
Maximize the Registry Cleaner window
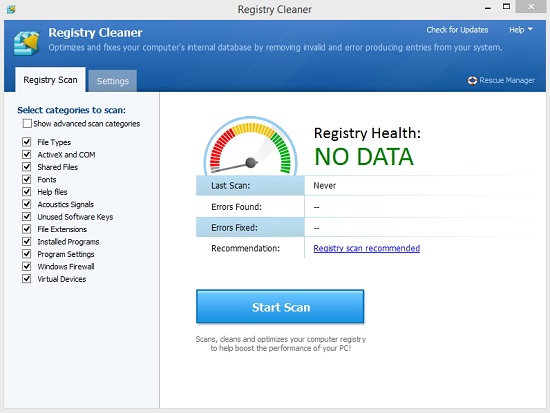coord(506,7)
